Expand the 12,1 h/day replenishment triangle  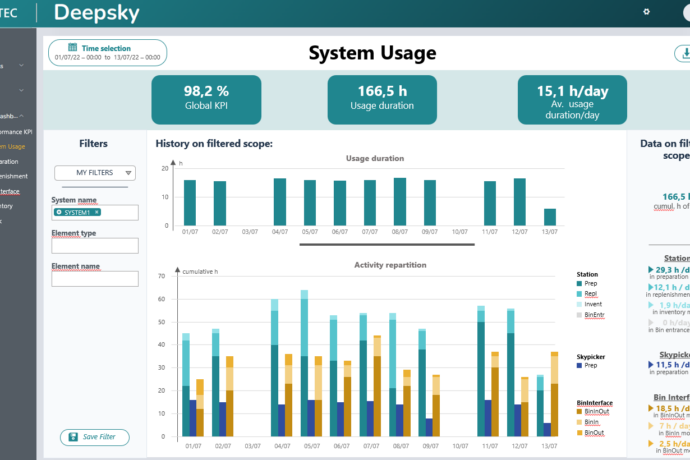pos(650,287)
